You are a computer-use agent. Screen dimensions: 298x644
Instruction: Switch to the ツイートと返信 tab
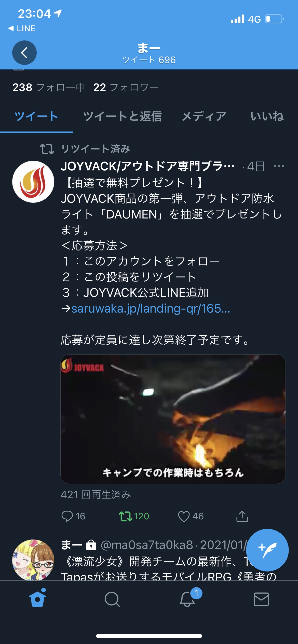123,116
